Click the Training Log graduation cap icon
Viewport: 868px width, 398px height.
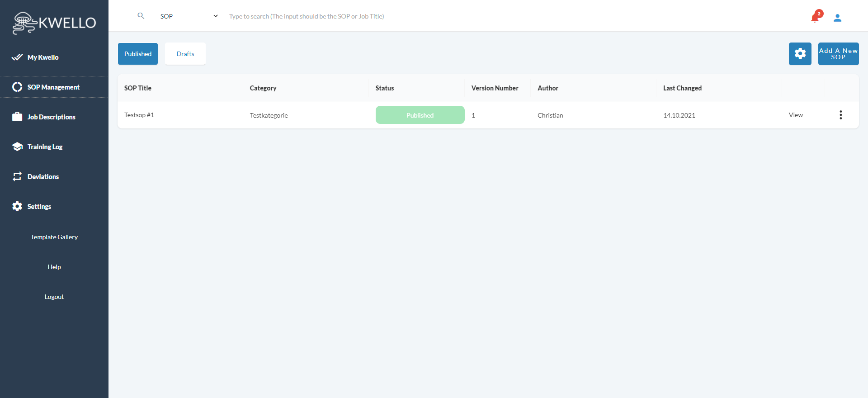[17, 147]
